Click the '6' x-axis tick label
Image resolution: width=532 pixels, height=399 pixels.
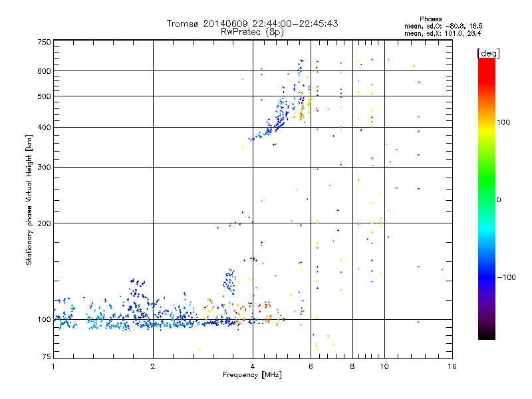311,366
